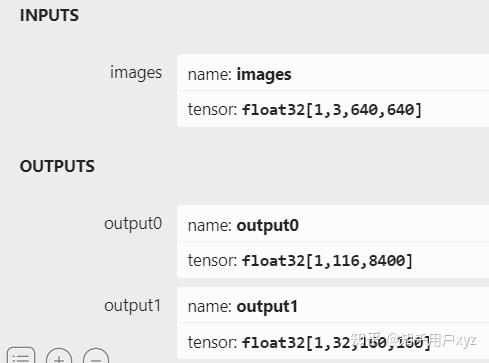489x363 pixels.
Task: Click the bold images name value
Action: (x=264, y=75)
